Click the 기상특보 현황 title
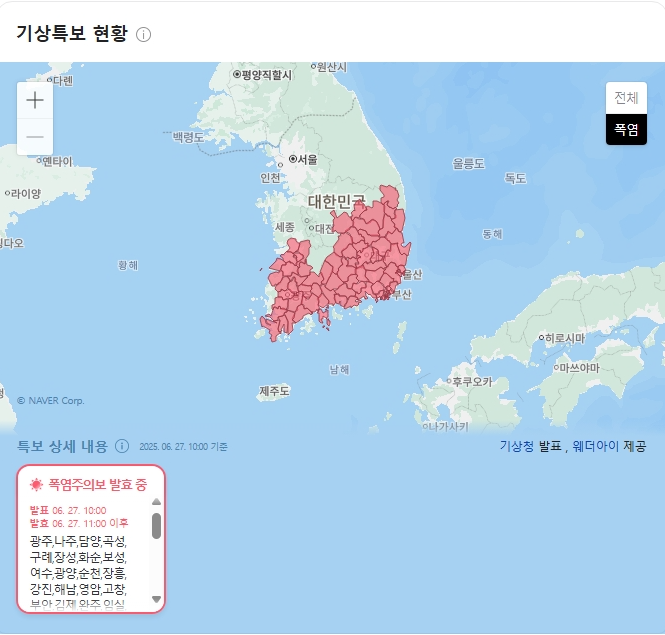Screen dimensions: 665x635 (x=72, y=33)
